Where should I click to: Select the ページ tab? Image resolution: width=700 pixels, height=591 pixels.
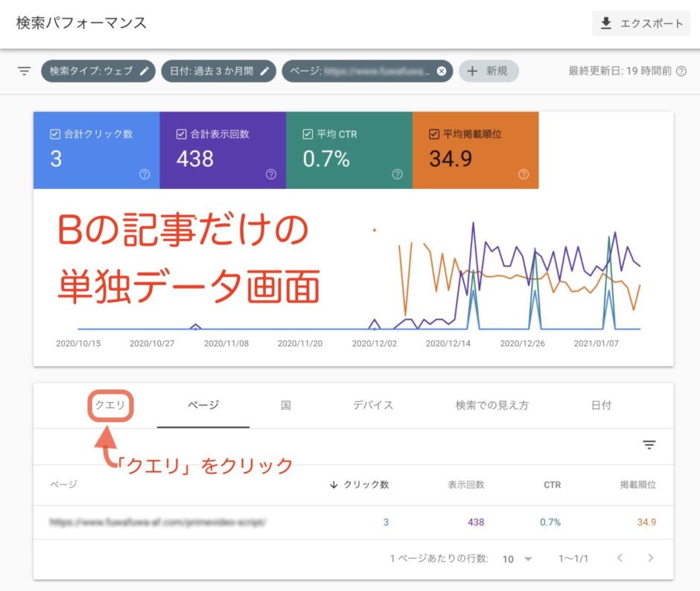[x=203, y=406]
